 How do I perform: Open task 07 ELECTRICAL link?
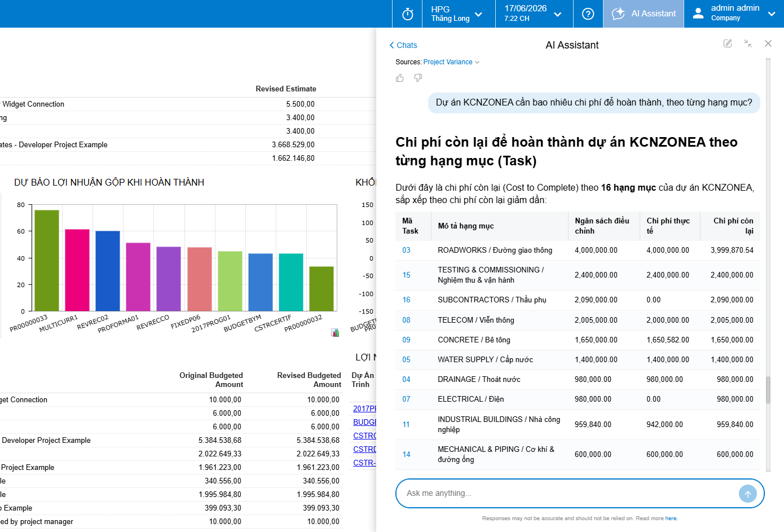point(406,399)
